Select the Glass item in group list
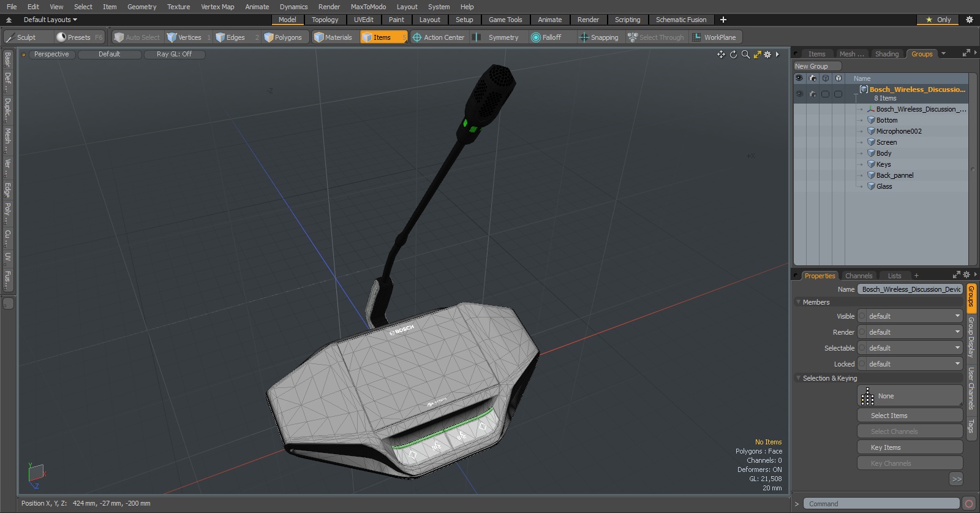The width and height of the screenshot is (980, 513). tap(884, 186)
